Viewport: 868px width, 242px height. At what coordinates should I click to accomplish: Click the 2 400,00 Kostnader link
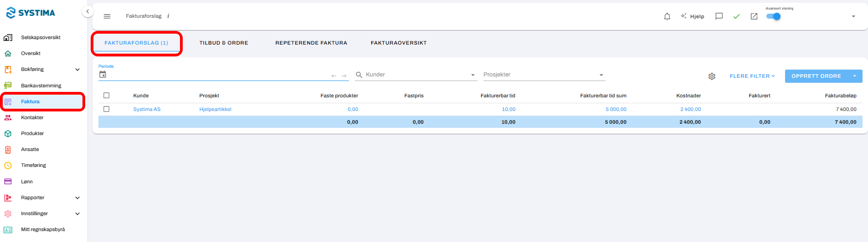690,109
